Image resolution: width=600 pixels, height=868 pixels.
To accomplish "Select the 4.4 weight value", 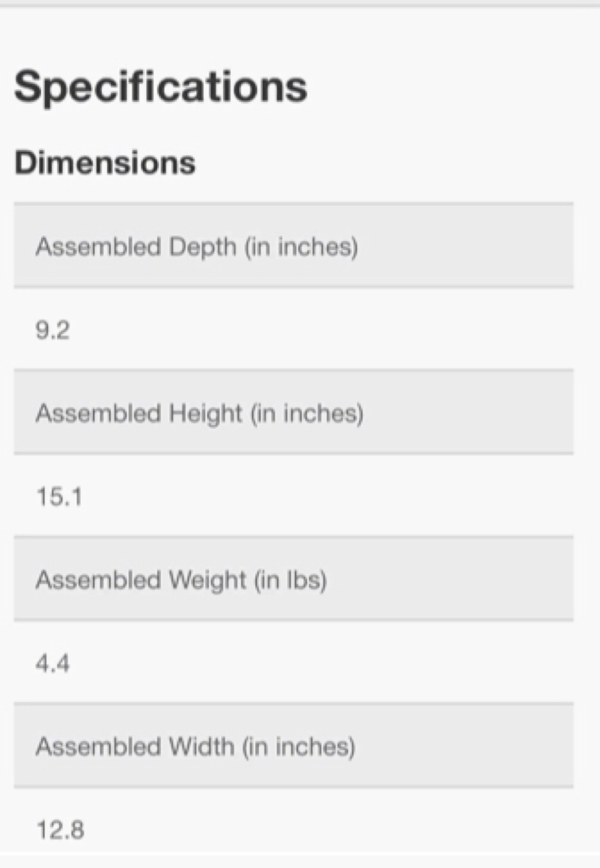I will point(52,664).
